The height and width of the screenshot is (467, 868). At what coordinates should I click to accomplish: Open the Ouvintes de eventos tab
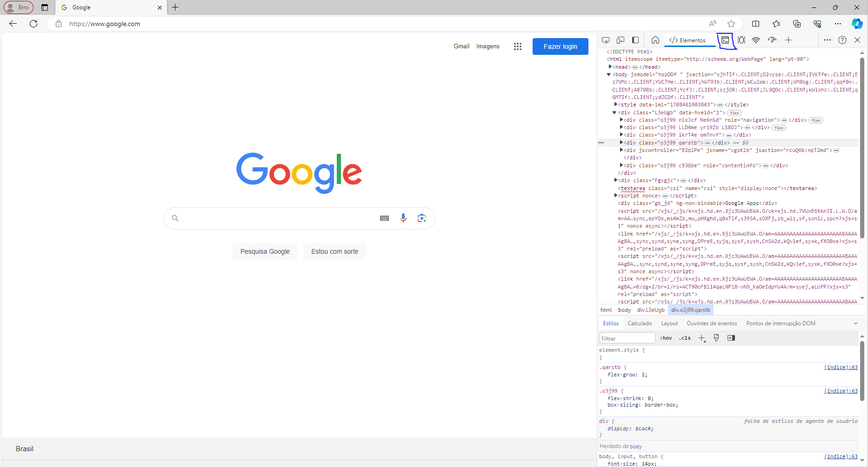coord(712,323)
